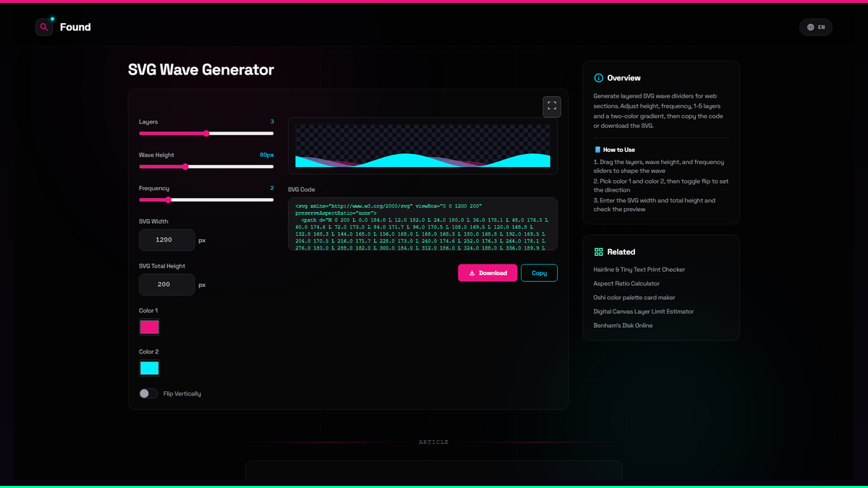Click inside the SVG Code box
This screenshot has width=868, height=488.
(x=422, y=224)
